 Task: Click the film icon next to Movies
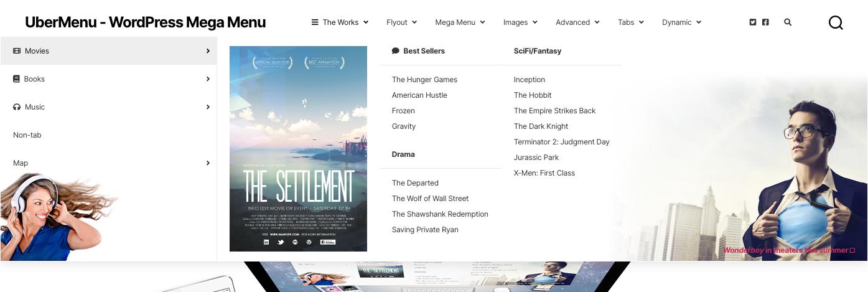pyautogui.click(x=17, y=51)
